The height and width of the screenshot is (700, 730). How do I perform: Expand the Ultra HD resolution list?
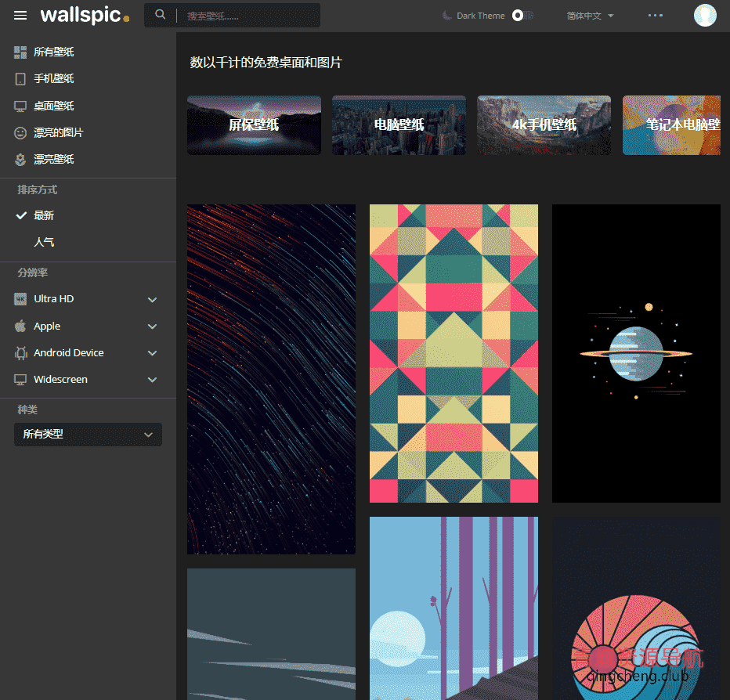[152, 299]
